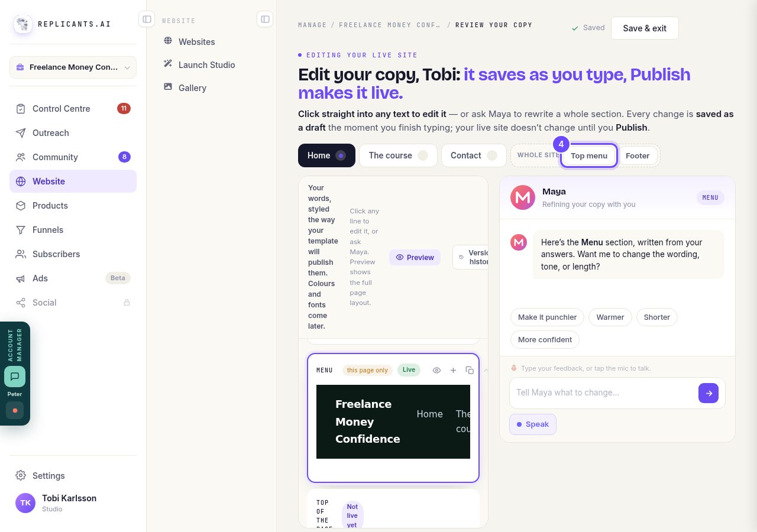
Task: Collapse Menu section chevron
Action: click(x=486, y=370)
